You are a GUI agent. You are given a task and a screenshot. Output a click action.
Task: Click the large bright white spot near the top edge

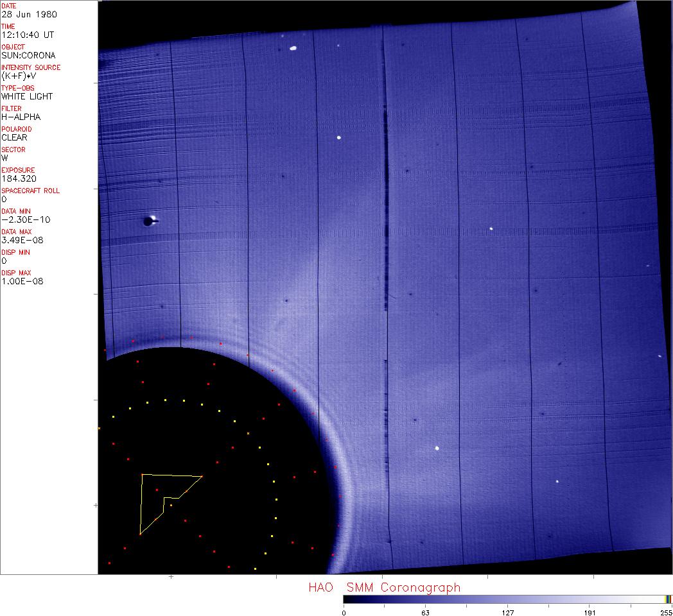pos(293,47)
